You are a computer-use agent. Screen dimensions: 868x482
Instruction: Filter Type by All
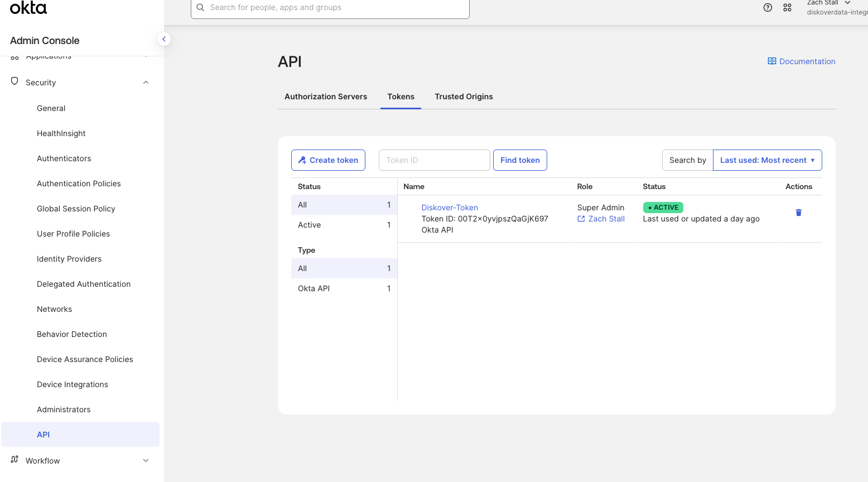tap(344, 268)
